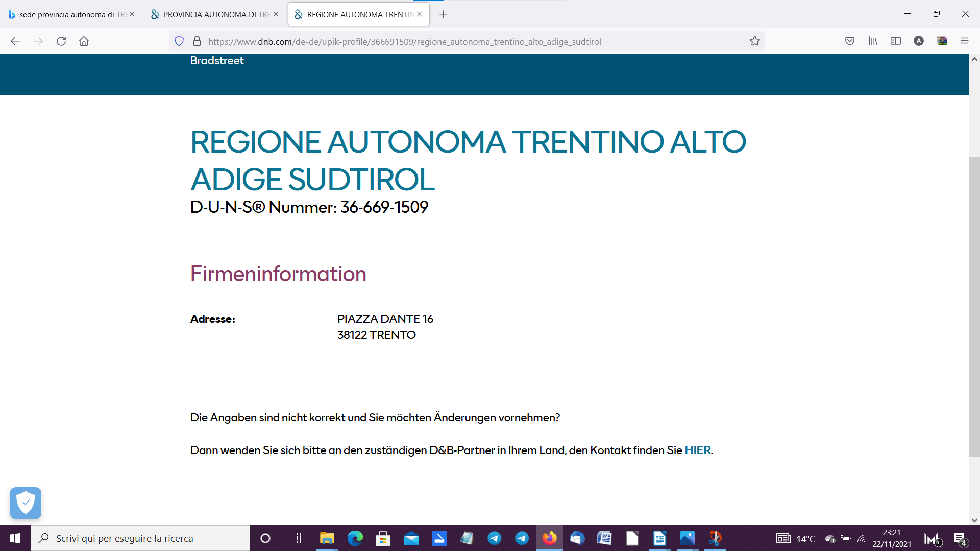Click the 'PIAZZA DANTE 16' address line

[x=385, y=319]
